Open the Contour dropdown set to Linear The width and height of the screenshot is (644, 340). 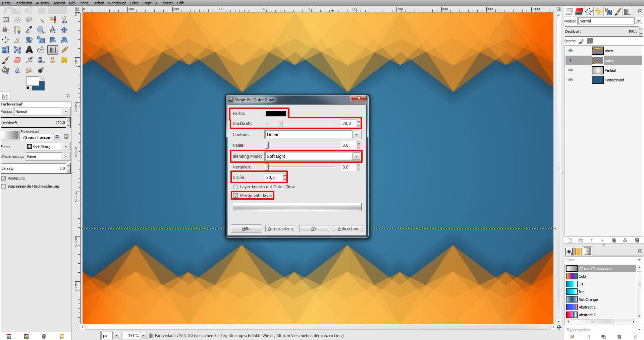click(x=357, y=134)
